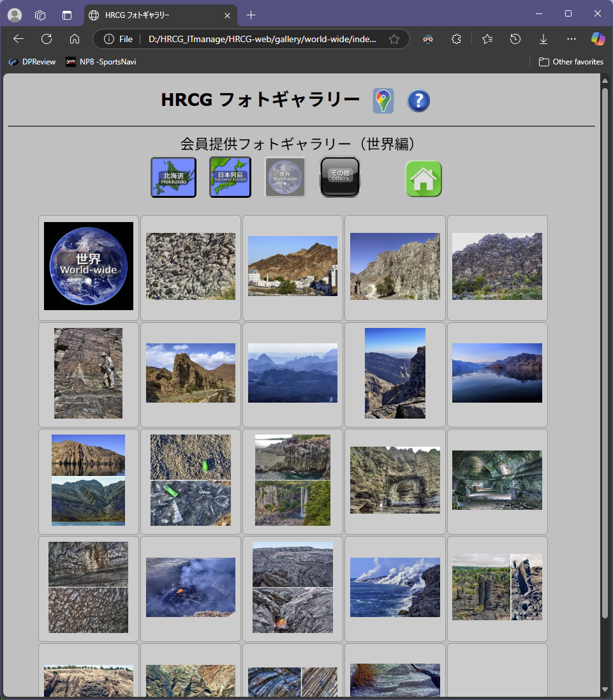Go back with browser back arrow

[x=18, y=39]
